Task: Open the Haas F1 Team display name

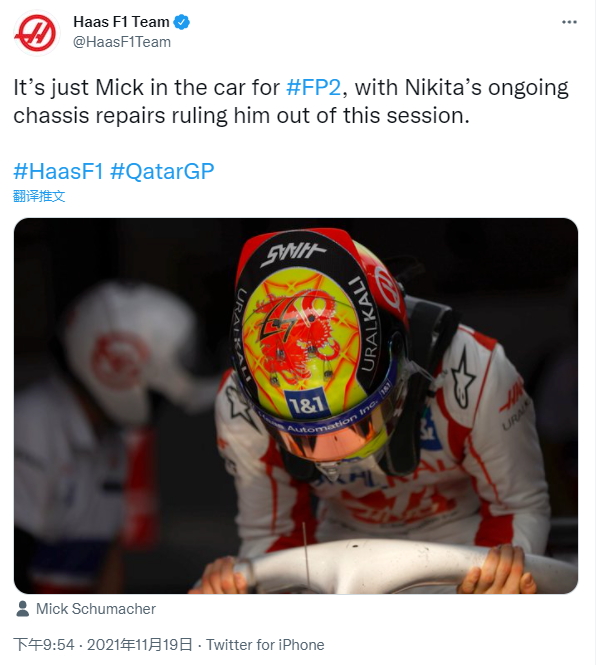Action: 121,22
